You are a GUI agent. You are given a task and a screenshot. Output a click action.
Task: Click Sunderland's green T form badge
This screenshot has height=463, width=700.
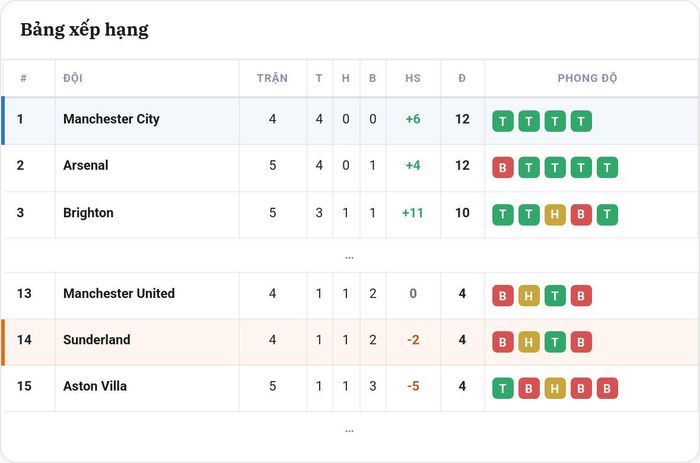click(x=555, y=342)
